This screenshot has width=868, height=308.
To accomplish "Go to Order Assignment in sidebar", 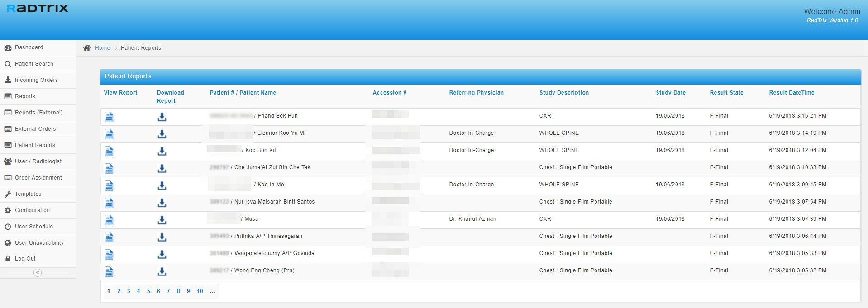I will point(38,178).
